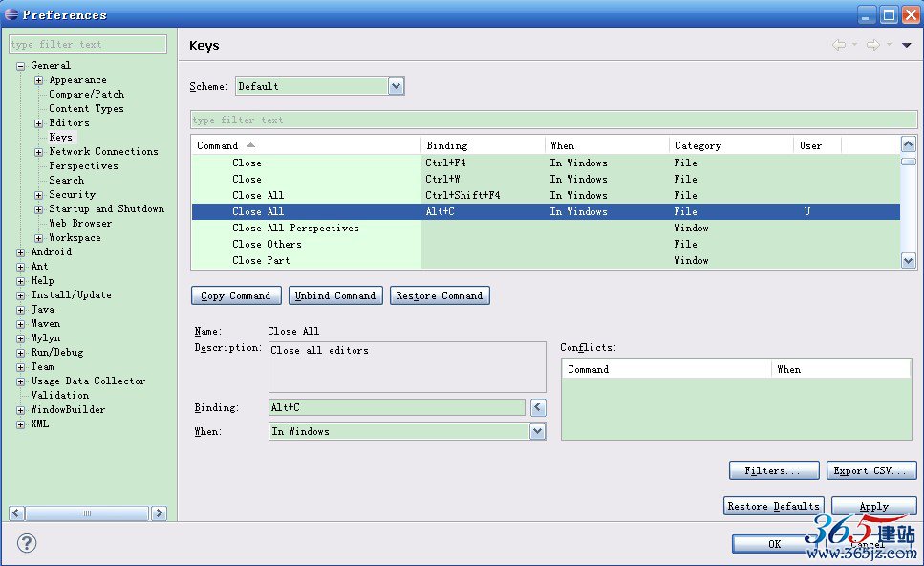Screen dimensions: 924x566
Task: Confirm with the OK button
Action: tap(774, 544)
